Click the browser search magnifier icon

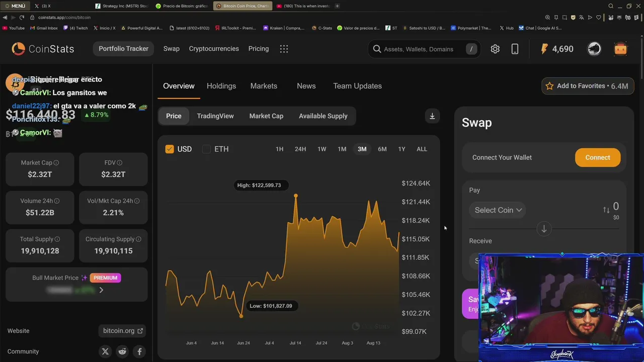tap(611, 6)
